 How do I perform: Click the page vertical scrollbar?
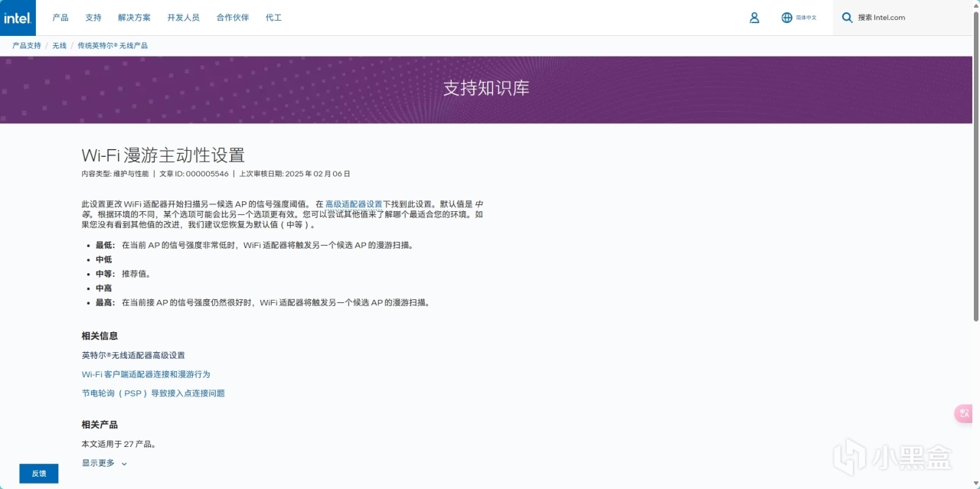976,165
